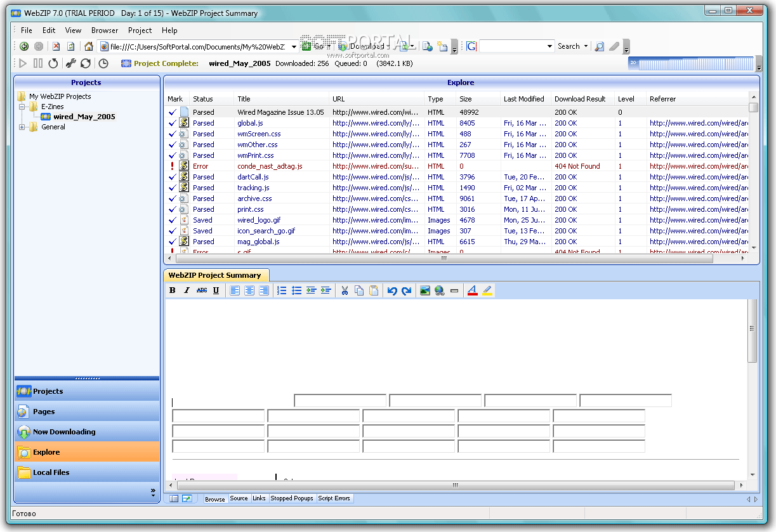This screenshot has width=776, height=532.
Task: Click the Paste clipboard icon
Action: (x=374, y=290)
